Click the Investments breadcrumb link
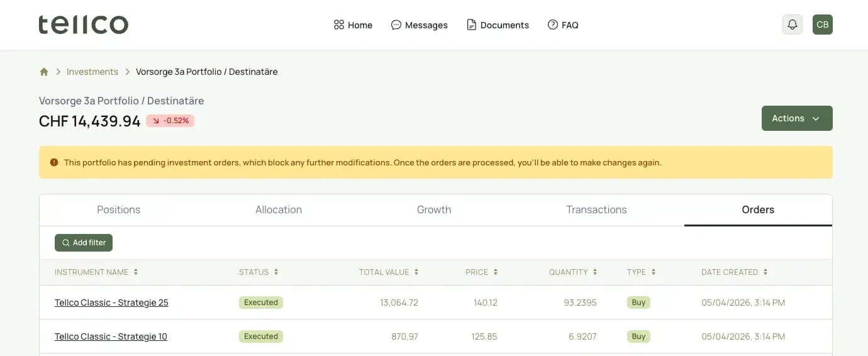Viewport: 868px width, 356px height. 92,72
